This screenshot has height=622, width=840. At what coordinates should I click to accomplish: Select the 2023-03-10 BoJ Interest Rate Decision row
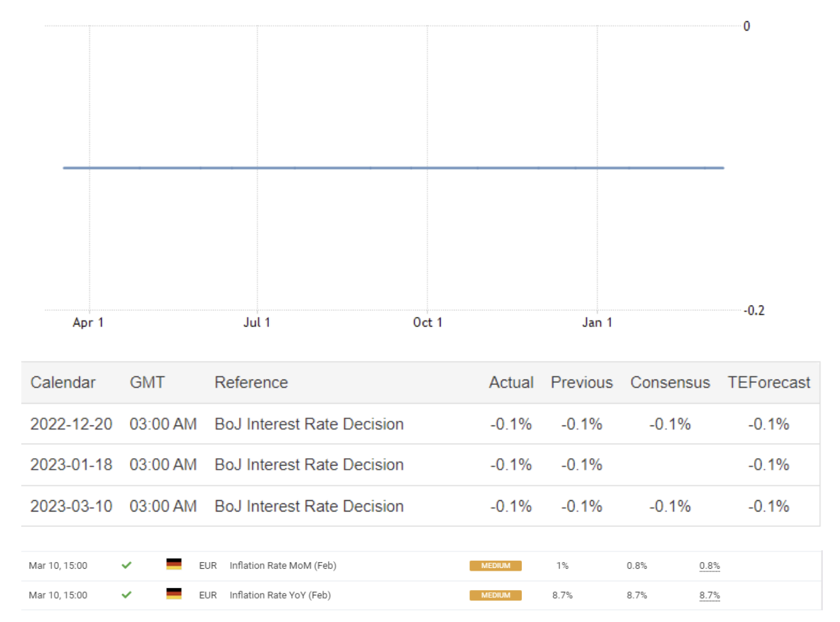(308, 506)
